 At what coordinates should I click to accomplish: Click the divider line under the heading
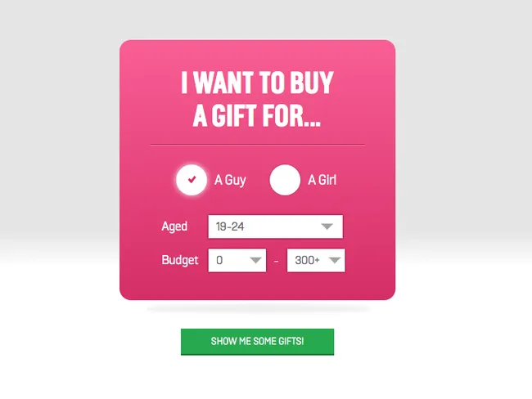(x=257, y=145)
